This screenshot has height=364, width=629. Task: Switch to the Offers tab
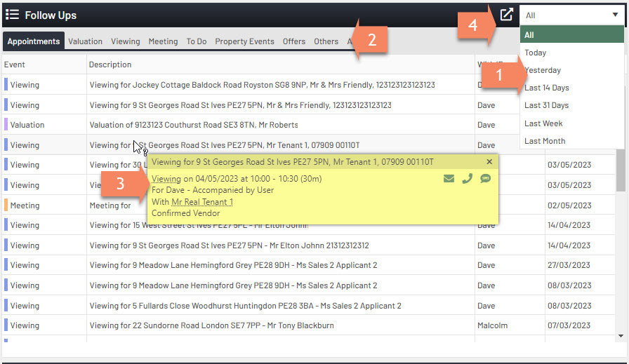(x=294, y=41)
